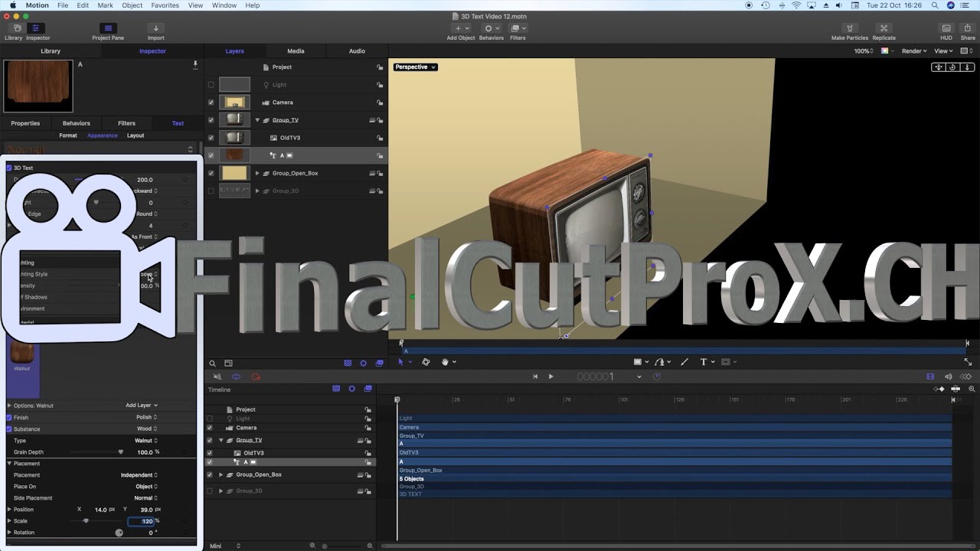Click the Layout text pane button
Image resolution: width=980 pixels, height=551 pixels.
136,135
